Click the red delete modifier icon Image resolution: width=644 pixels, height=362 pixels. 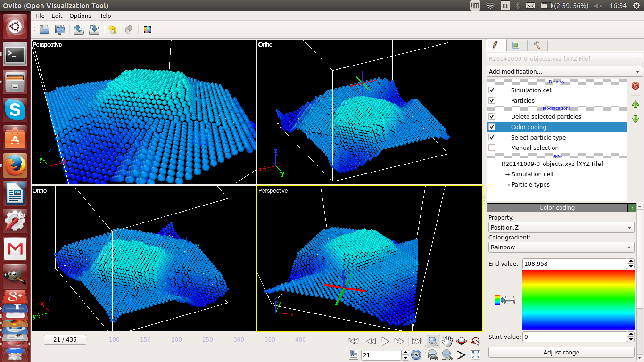635,86
